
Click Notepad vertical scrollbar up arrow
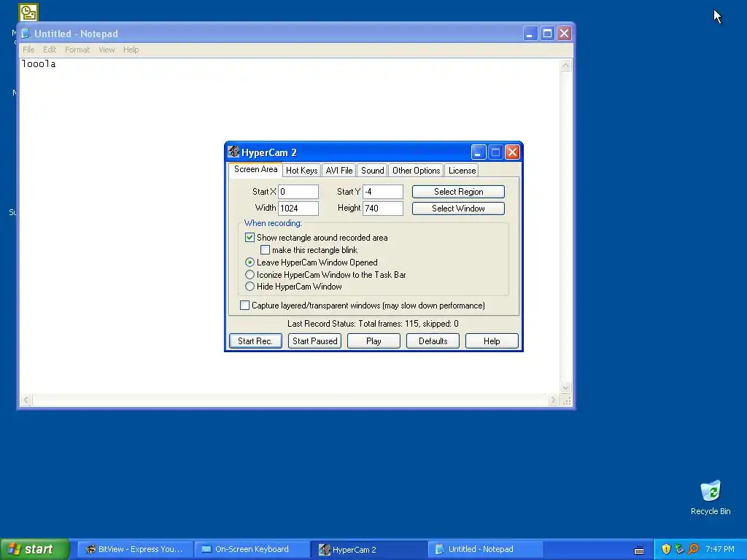(565, 65)
